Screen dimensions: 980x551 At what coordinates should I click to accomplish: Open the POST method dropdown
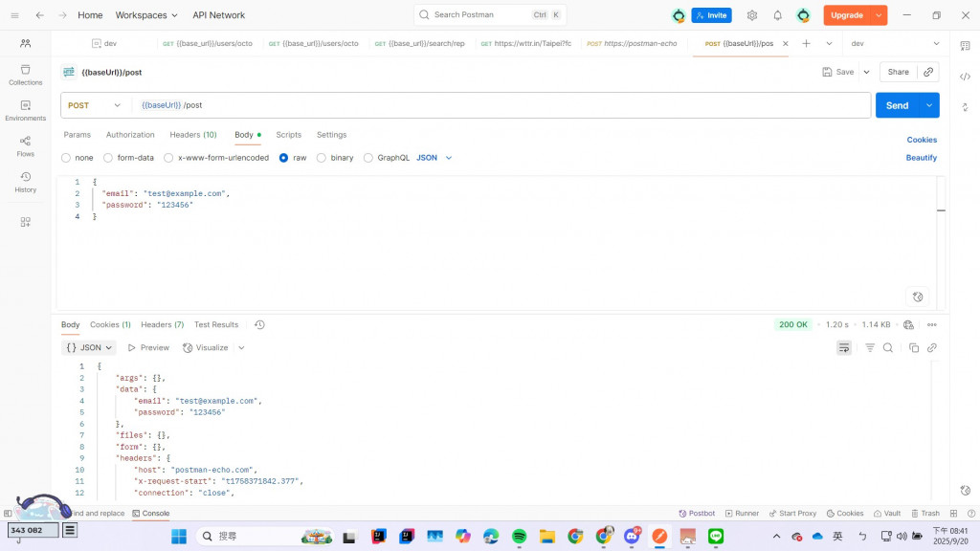95,105
